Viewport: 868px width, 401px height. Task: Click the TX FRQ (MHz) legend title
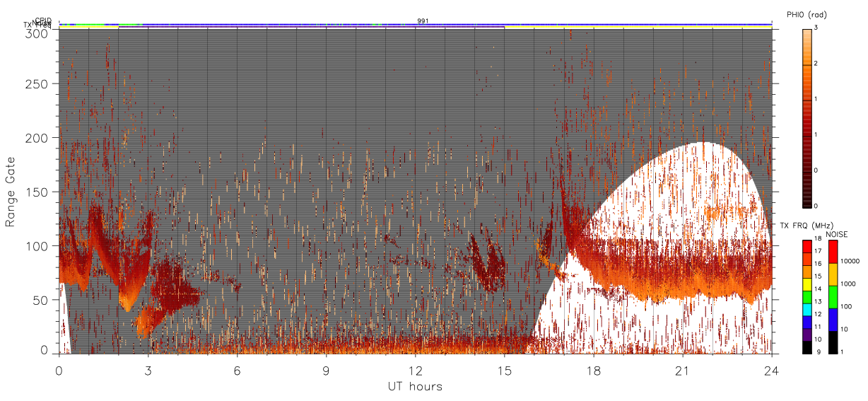[x=806, y=226]
